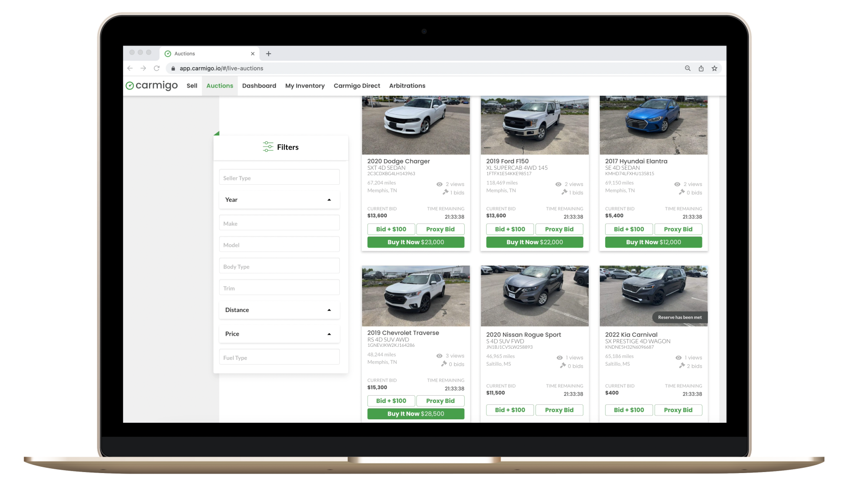Viewport: 854px width, 504px height.
Task: Click bids gavel icon on Hyundai Elantra
Action: click(x=682, y=192)
